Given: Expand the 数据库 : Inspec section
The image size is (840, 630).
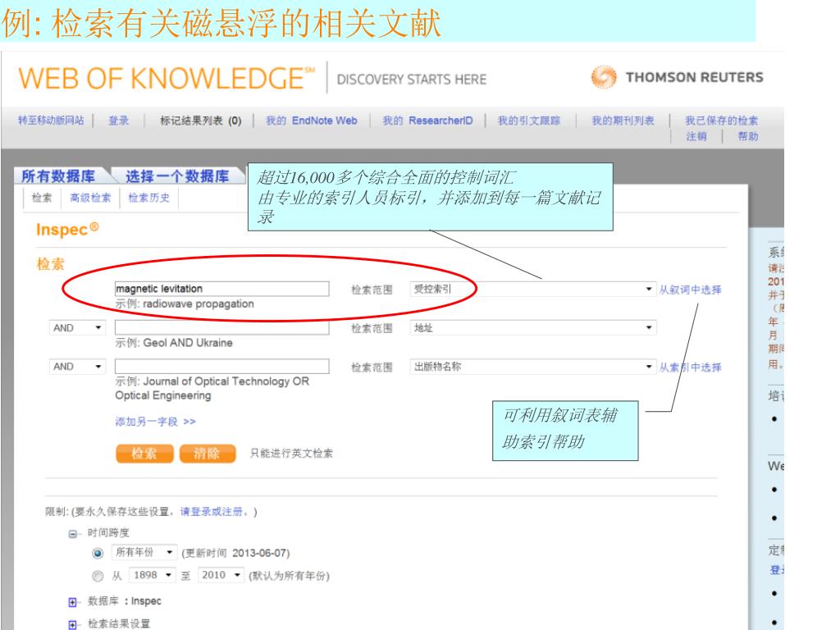Looking at the screenshot, I should (x=73, y=602).
